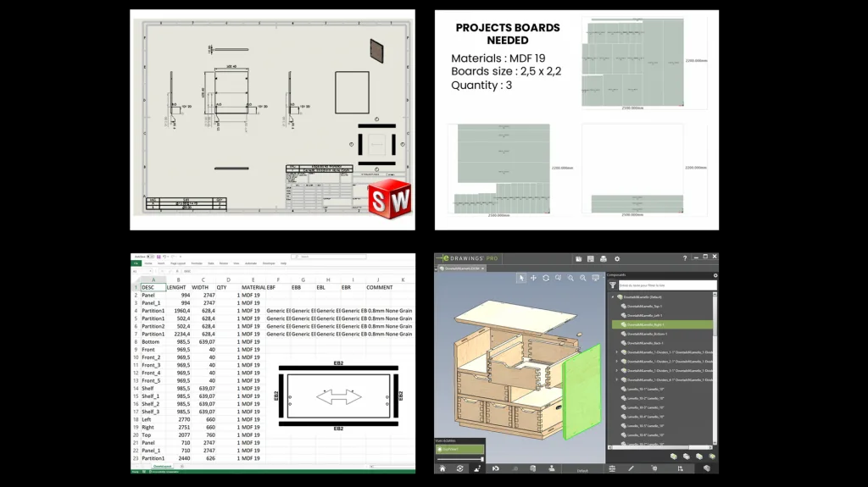Screen dimensions: 868x487
Task: Open Components panel settings gear
Action: pyautogui.click(x=715, y=275)
